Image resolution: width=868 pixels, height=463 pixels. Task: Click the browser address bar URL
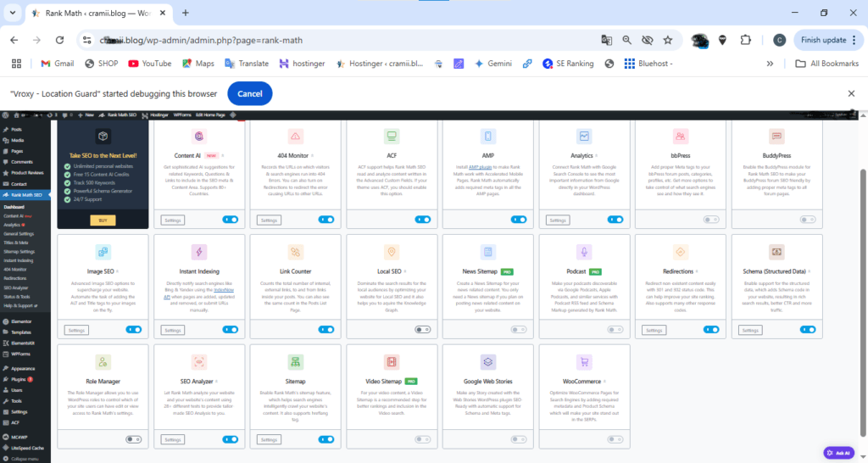(x=201, y=40)
